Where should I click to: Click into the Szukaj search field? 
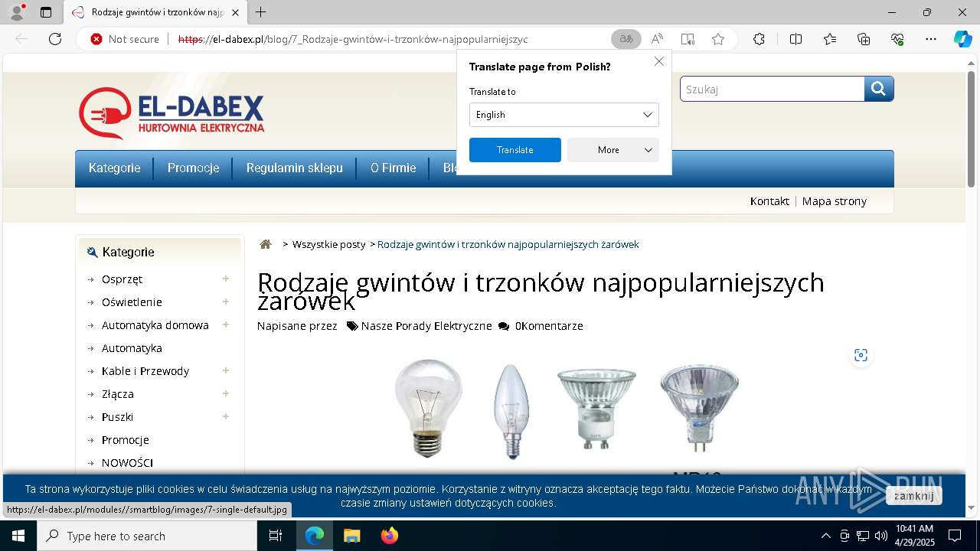[772, 89]
